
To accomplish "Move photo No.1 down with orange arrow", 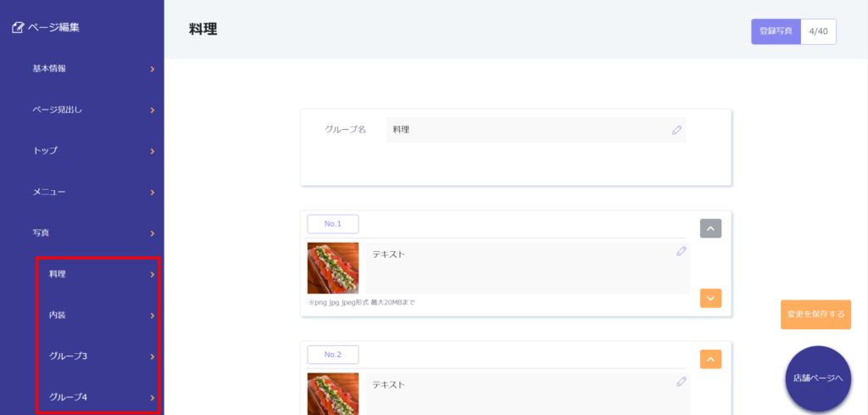I will click(710, 298).
